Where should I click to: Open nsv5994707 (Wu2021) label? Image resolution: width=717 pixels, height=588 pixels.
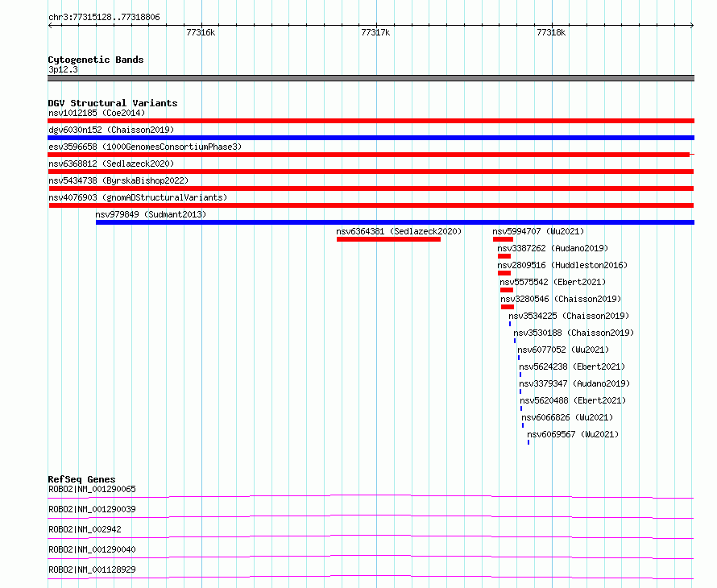pos(538,231)
